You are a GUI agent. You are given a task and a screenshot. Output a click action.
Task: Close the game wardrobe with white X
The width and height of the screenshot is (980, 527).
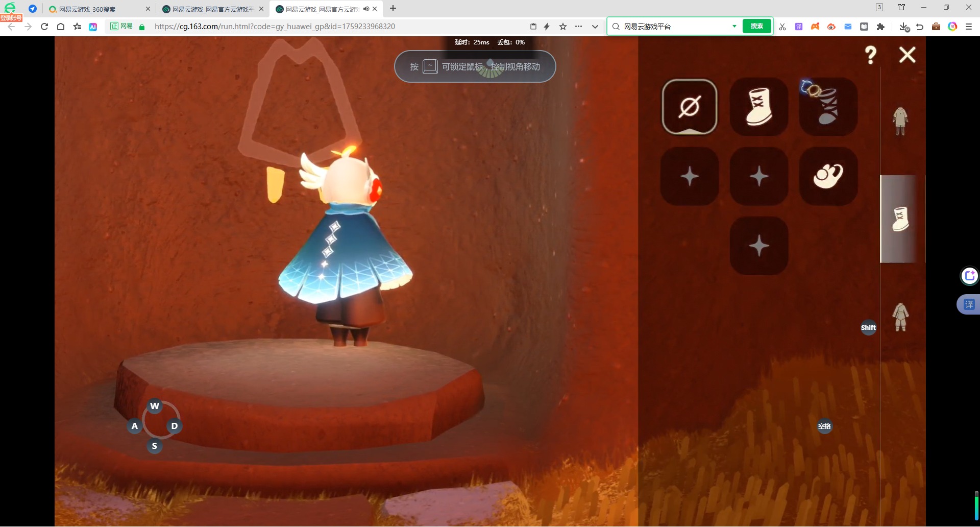point(908,55)
